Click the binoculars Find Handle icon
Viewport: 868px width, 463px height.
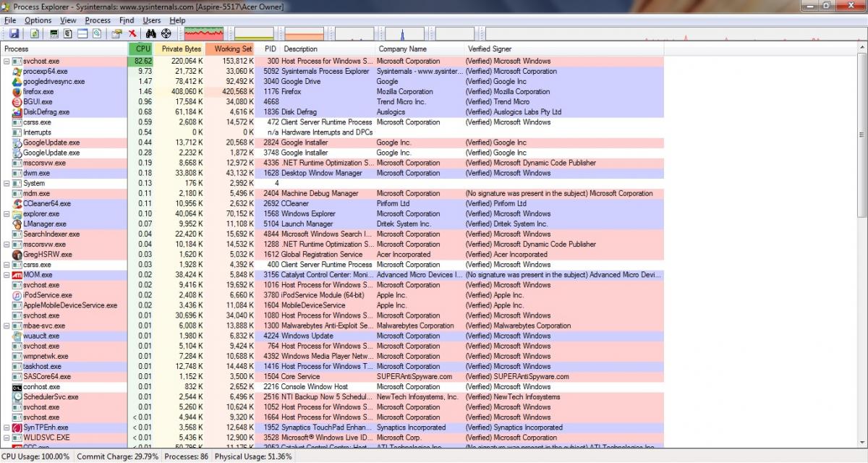(x=151, y=33)
